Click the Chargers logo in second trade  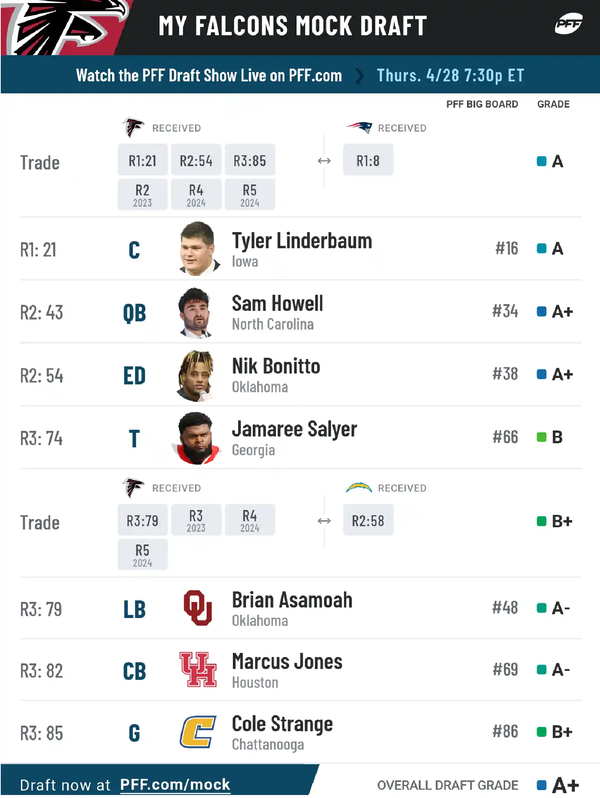359,488
